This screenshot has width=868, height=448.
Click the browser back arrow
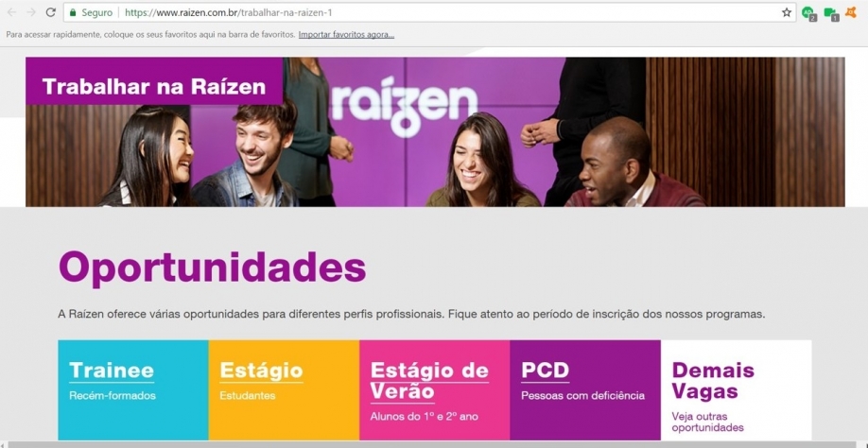(x=11, y=12)
